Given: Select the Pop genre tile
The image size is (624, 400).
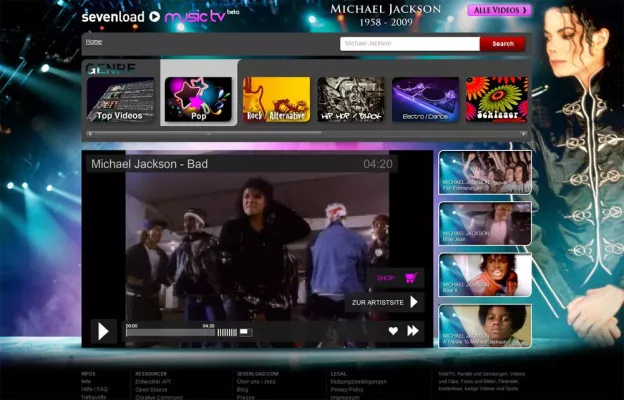Looking at the screenshot, I should (x=198, y=100).
